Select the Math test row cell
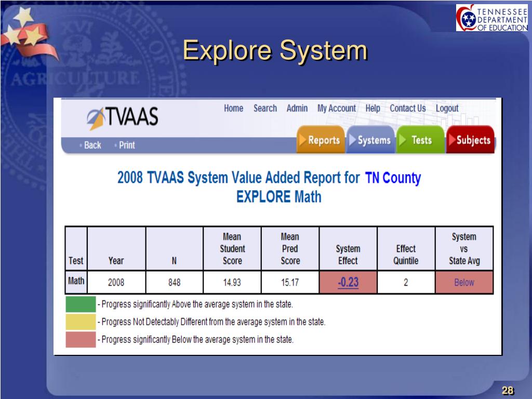 click(76, 281)
